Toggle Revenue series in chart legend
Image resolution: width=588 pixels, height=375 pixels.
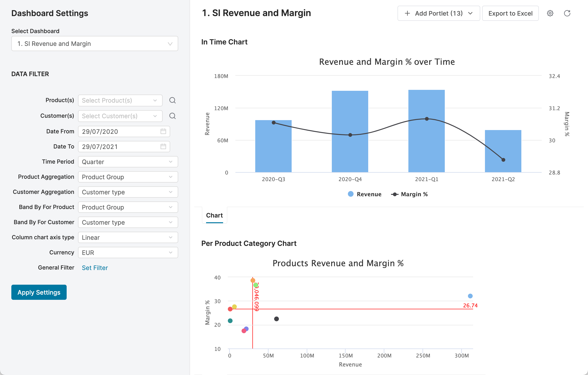[x=365, y=194]
